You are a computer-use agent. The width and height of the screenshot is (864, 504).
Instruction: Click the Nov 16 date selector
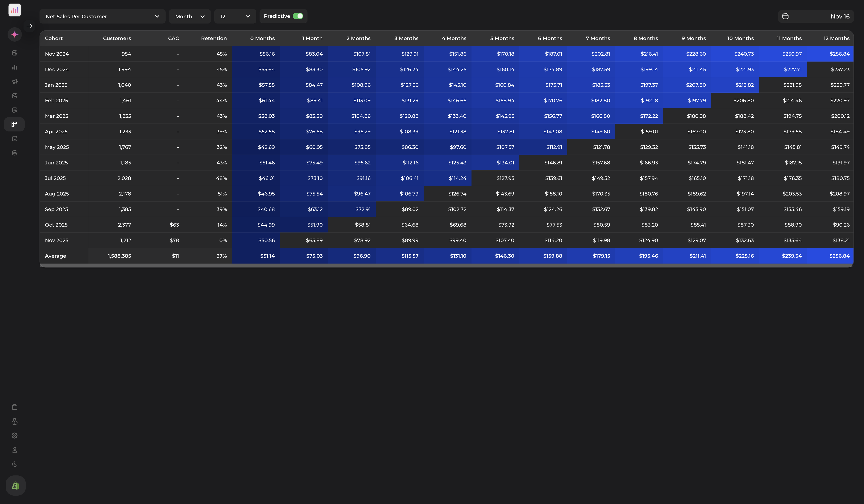840,16
